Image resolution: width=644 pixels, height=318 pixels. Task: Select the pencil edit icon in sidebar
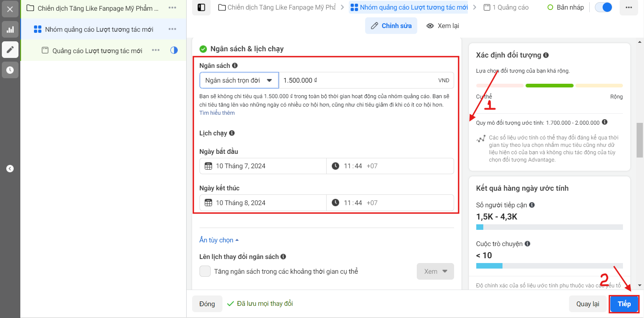[10, 49]
